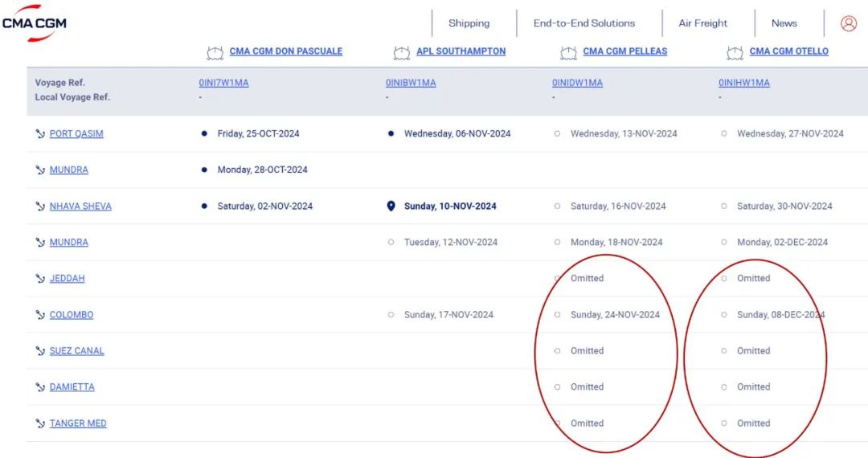This screenshot has width=868, height=458.
Task: Open vessel CMA CGM DON PASCUALE link
Action: 286,51
